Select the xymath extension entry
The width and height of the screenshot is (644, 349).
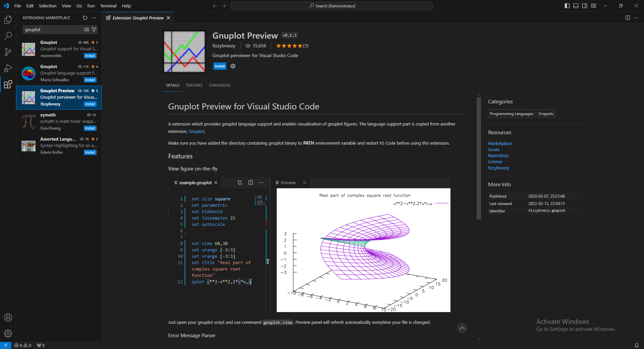pos(59,121)
